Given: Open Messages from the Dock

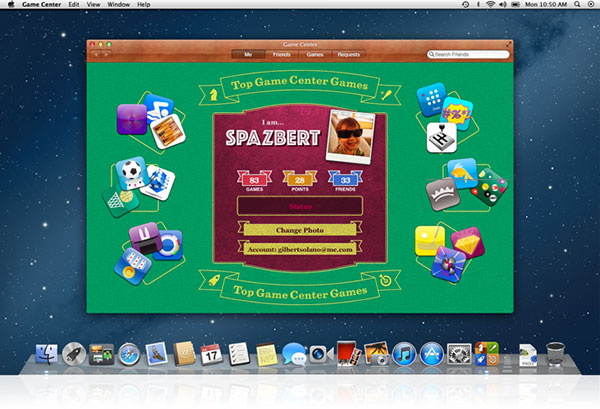Looking at the screenshot, I should [294, 354].
